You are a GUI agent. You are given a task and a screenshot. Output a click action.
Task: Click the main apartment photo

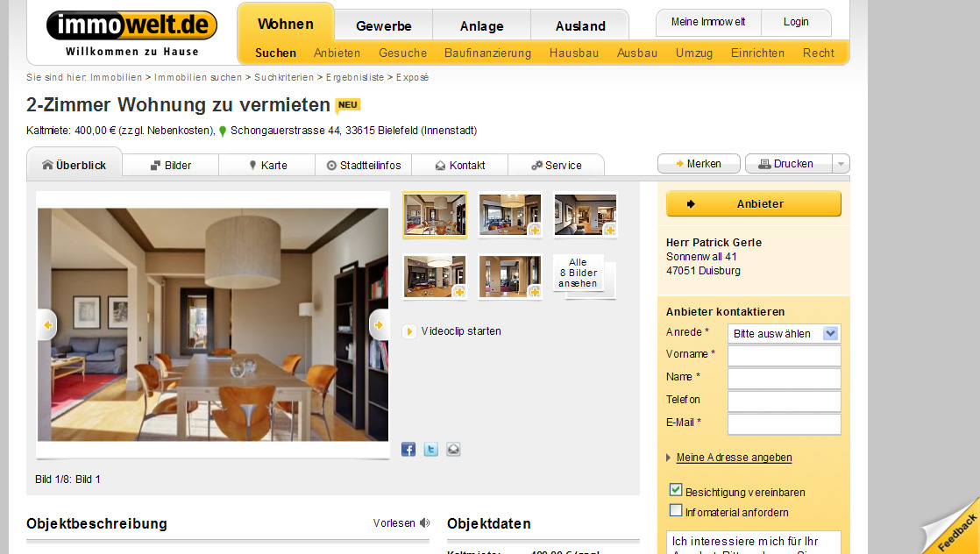(213, 324)
